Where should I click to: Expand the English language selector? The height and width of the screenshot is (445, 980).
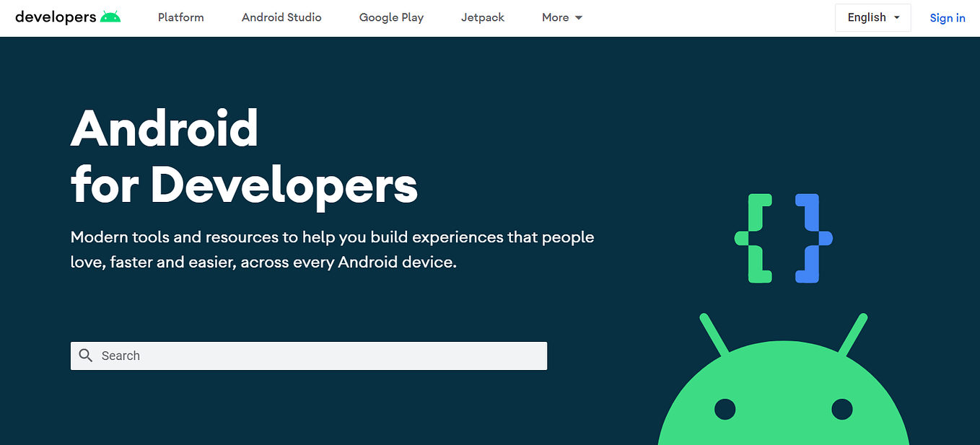(872, 17)
